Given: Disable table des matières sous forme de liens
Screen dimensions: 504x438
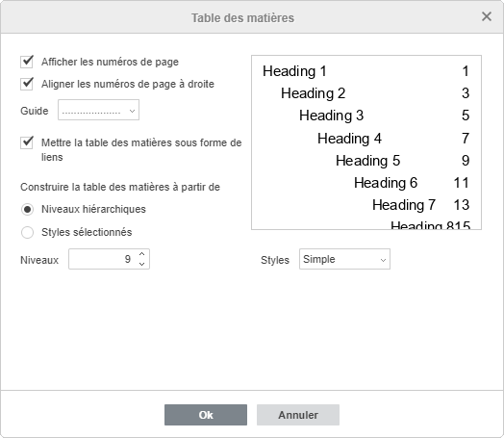Looking at the screenshot, I should point(27,142).
